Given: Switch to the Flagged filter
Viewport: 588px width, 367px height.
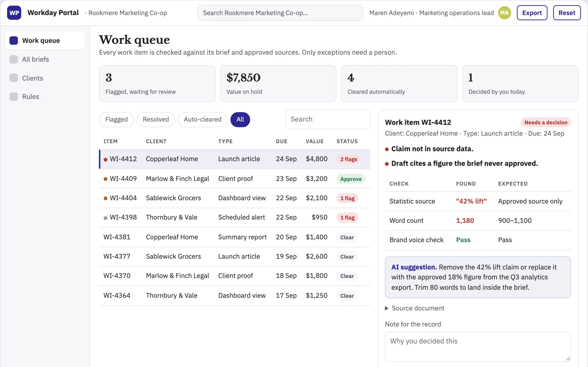Looking at the screenshot, I should coord(116,119).
